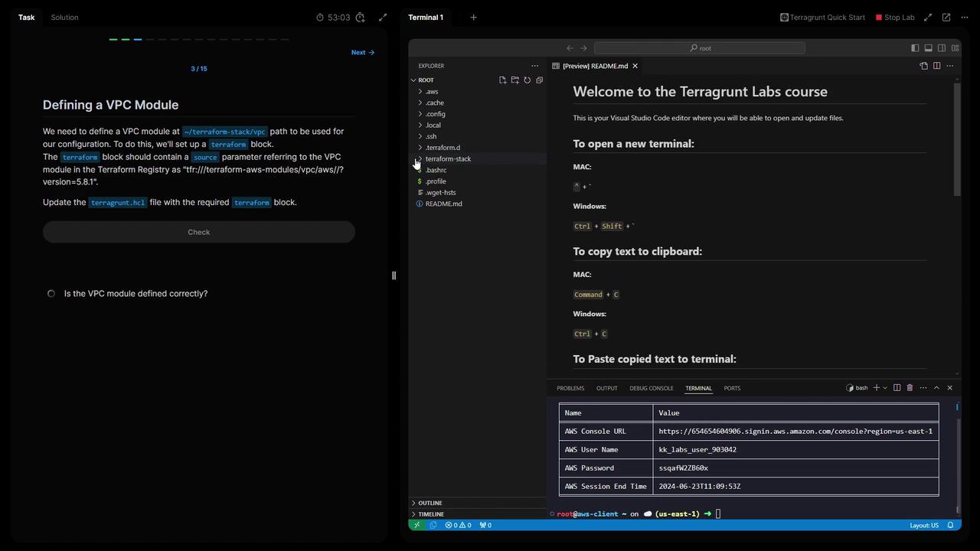The image size is (980, 551).
Task: Collapse all folders in Explorer
Action: (x=539, y=80)
